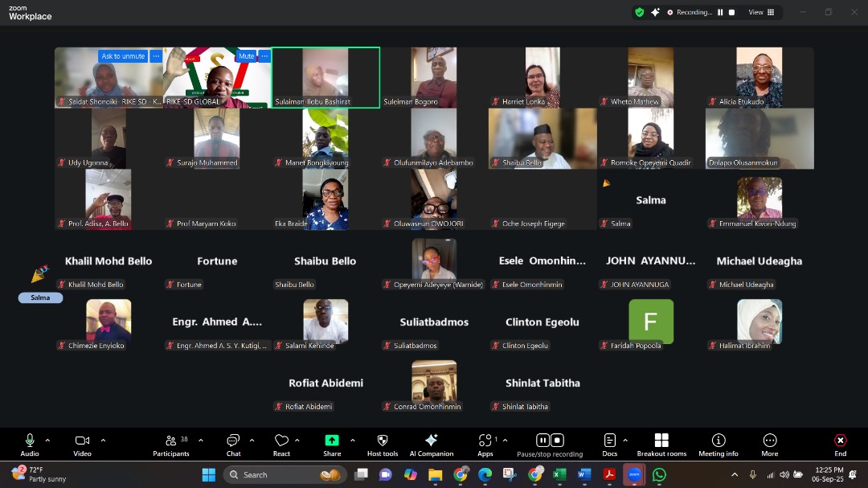The width and height of the screenshot is (868, 488).
Task: Open Excel from the taskbar
Action: pos(559,474)
